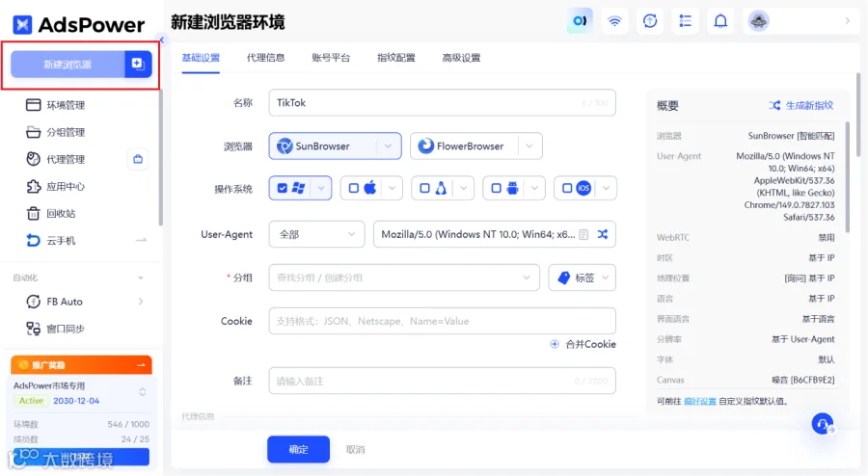Open the macOS version dropdown arrow
The image size is (868, 476).
click(392, 188)
